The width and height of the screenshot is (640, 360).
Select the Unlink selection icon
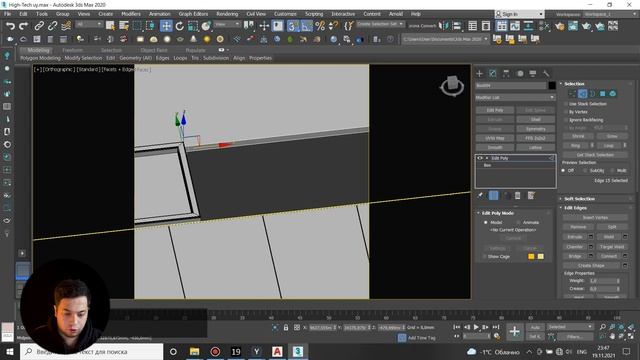tap(52, 26)
